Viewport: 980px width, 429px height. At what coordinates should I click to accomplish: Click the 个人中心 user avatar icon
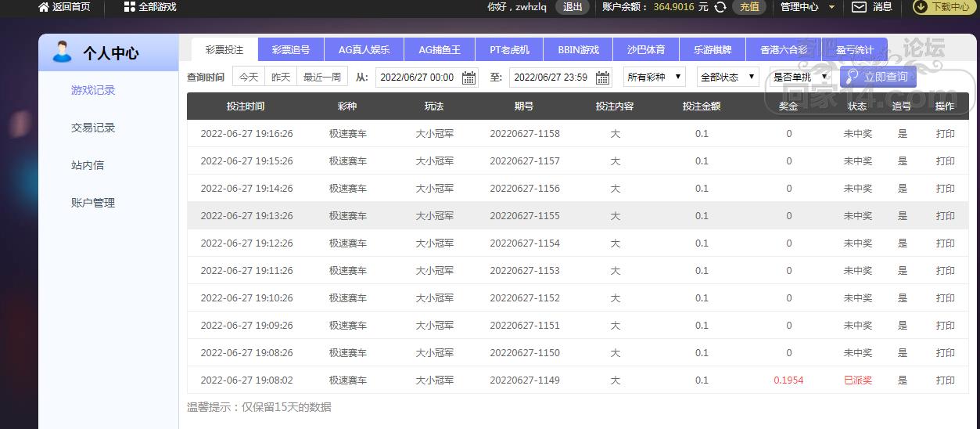point(63,52)
